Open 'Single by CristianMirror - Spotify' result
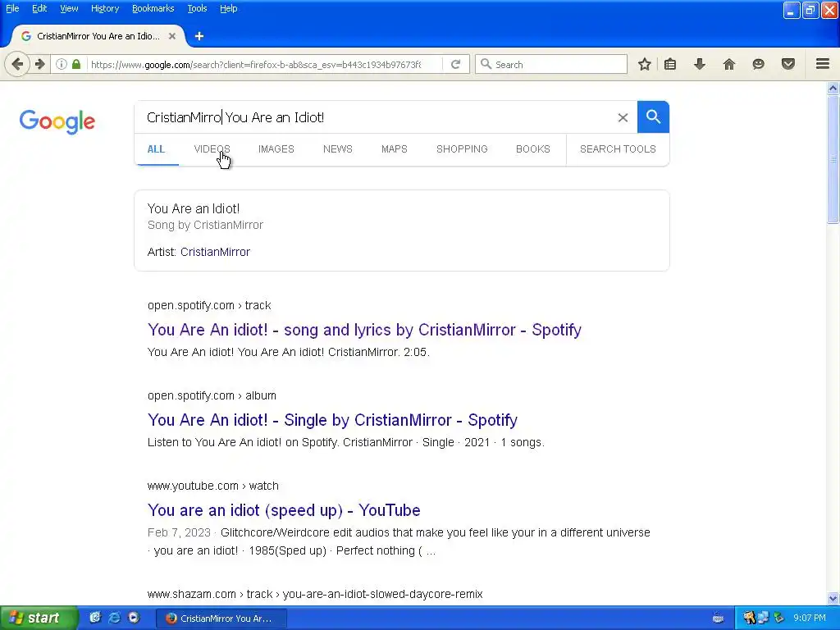 coord(332,420)
